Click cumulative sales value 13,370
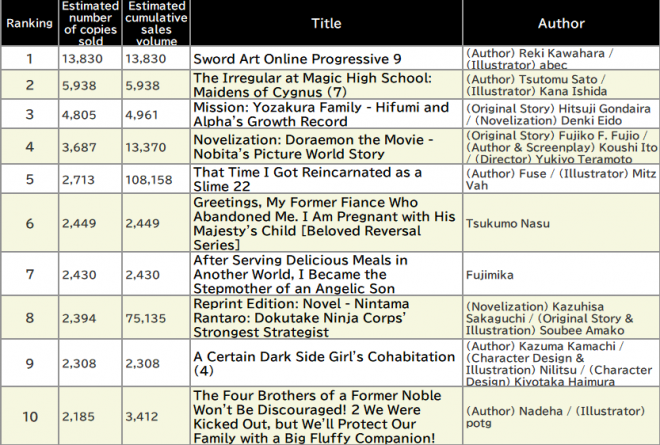 click(x=146, y=147)
